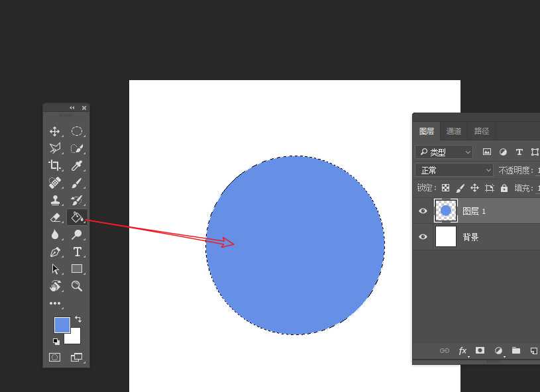Image resolution: width=540 pixels, height=392 pixels.
Task: Pick the Eyedropper tool
Action: 77,166
